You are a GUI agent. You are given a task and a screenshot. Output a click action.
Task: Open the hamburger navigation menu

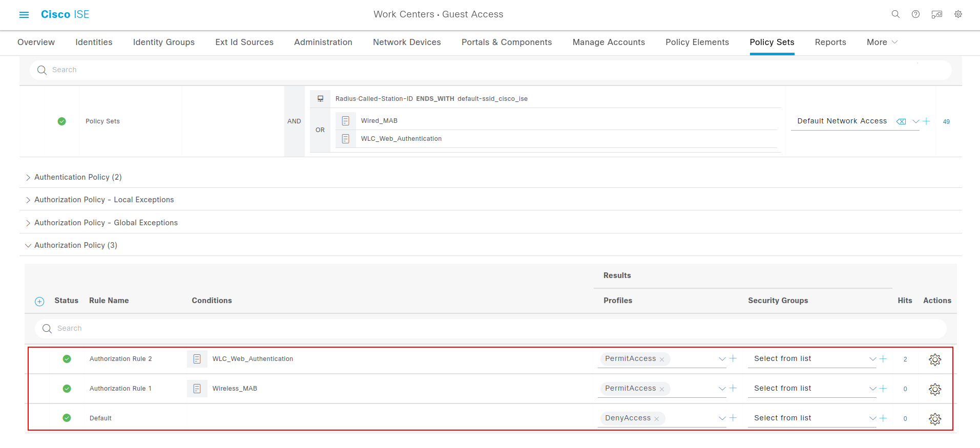coord(24,15)
